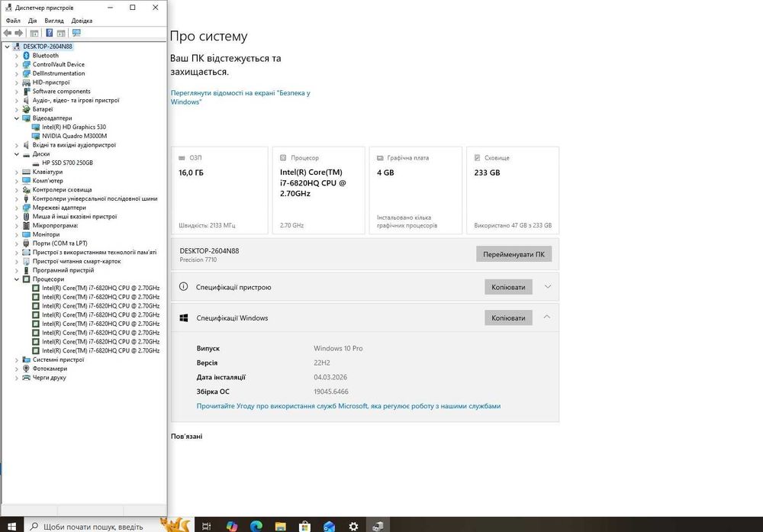Click the Forward arrow in Device Manager toolbar
This screenshot has height=532, width=763.
[x=19, y=33]
